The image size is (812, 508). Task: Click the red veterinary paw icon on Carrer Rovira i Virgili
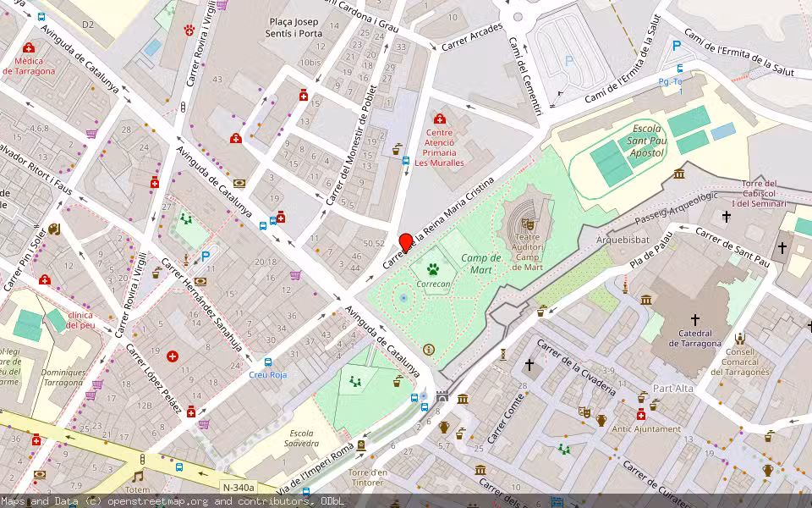pos(189,30)
